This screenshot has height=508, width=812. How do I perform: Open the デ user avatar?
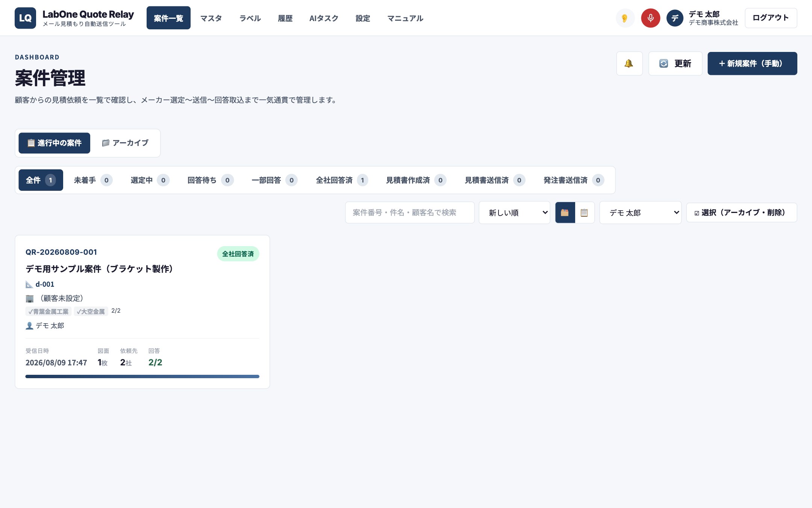click(x=675, y=18)
